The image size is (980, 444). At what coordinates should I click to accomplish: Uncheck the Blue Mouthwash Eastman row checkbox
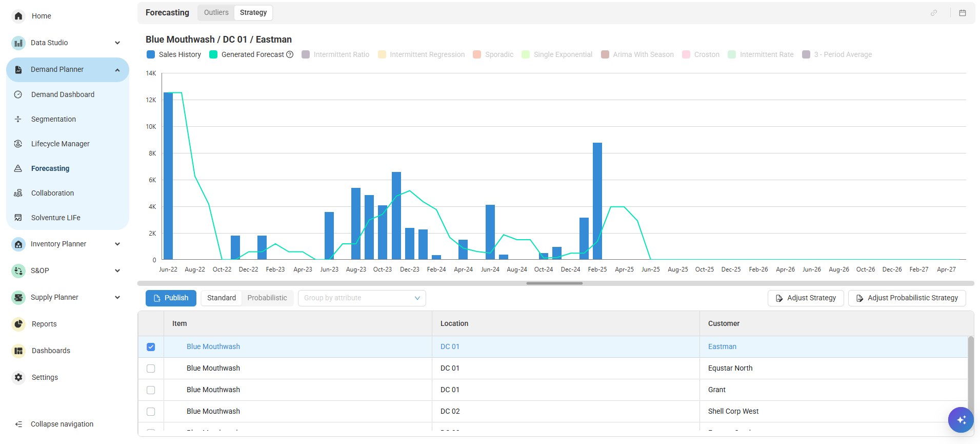[151, 347]
